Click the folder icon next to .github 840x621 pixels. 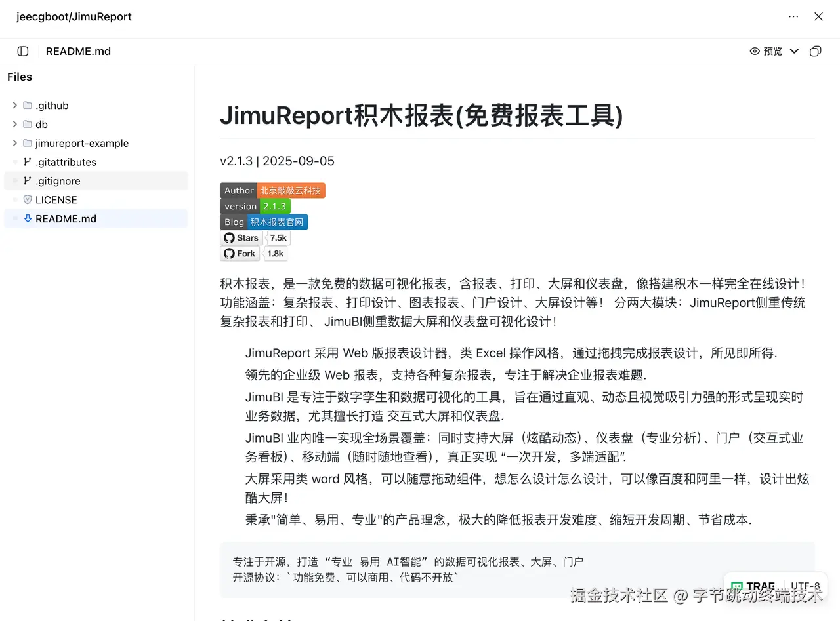[x=27, y=105]
